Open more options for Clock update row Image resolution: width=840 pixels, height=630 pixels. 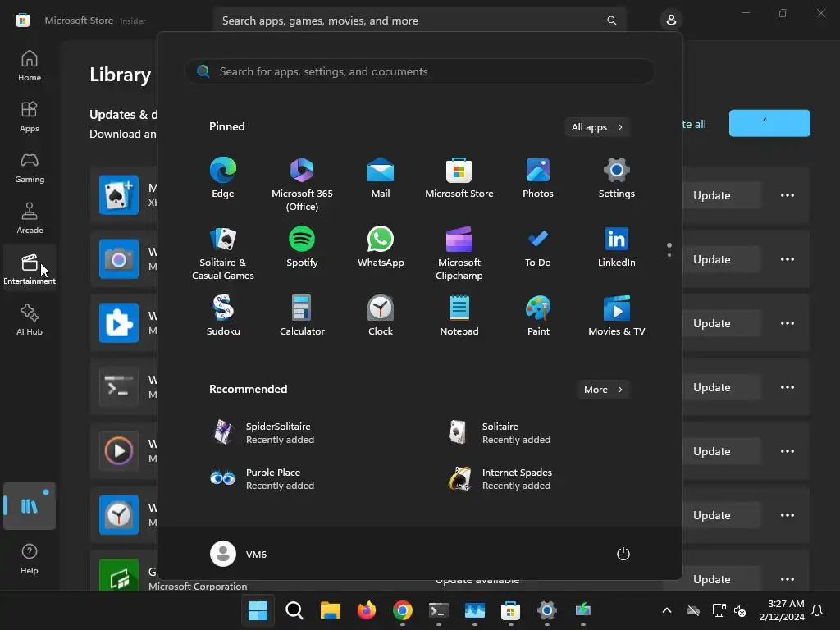click(x=787, y=515)
